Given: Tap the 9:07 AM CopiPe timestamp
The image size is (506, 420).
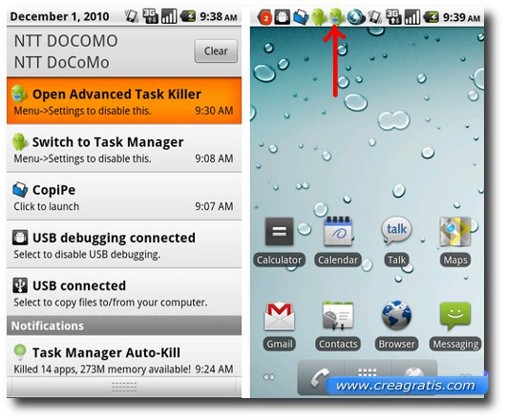Looking at the screenshot, I should click(214, 206).
